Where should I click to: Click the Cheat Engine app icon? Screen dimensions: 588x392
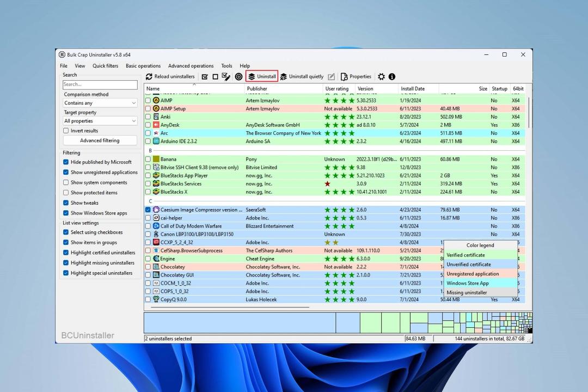coord(156,259)
